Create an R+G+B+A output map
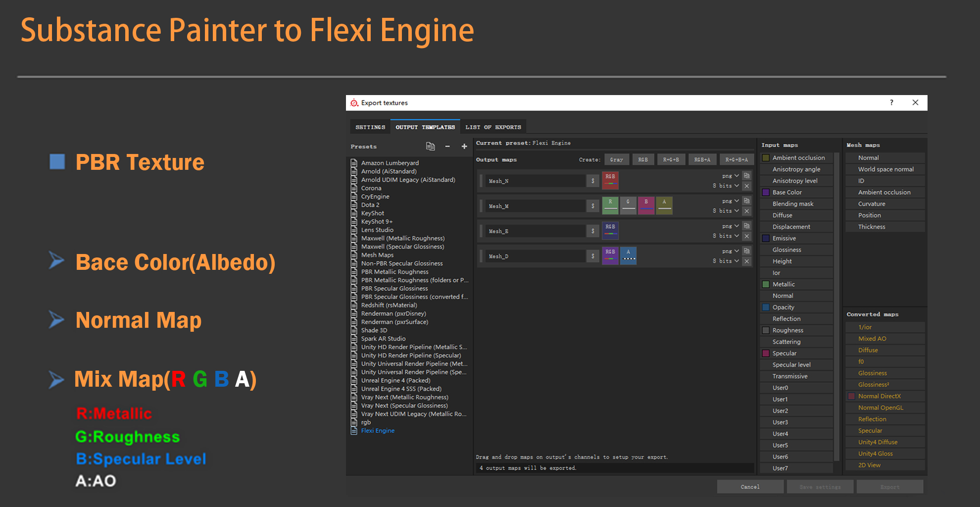 (x=736, y=159)
